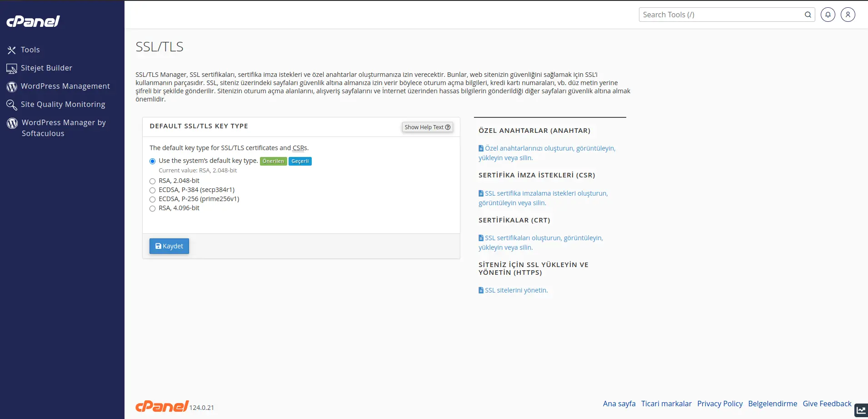Click SİTENİZ İÇİN SSL YÜKLEYİN heading
This screenshot has height=419, width=868.
[534, 268]
